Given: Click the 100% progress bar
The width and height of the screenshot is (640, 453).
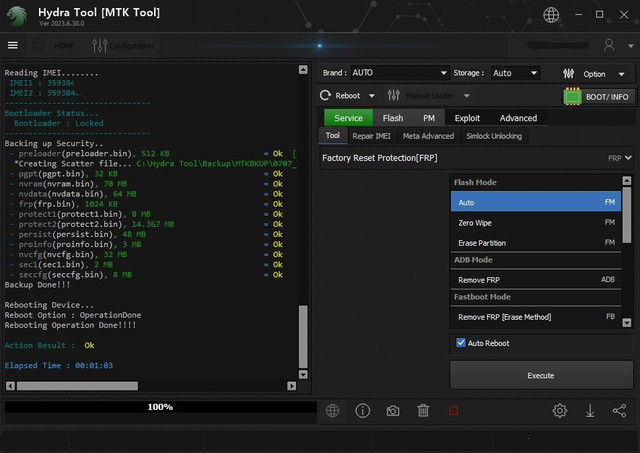Looking at the screenshot, I should click(160, 407).
